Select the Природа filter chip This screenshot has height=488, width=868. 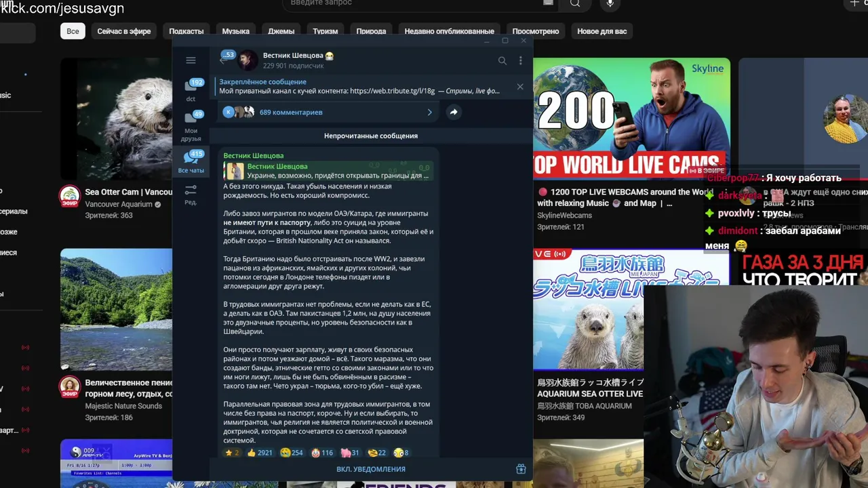click(x=371, y=31)
